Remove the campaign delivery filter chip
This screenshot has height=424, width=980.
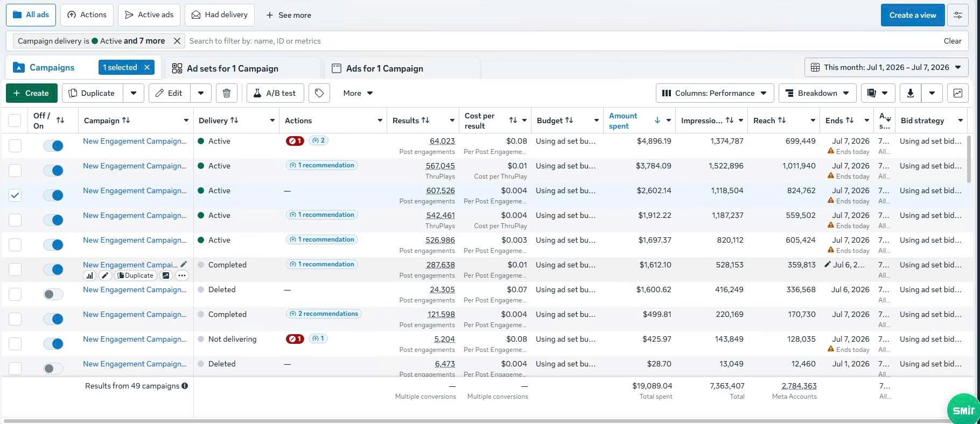(x=177, y=41)
